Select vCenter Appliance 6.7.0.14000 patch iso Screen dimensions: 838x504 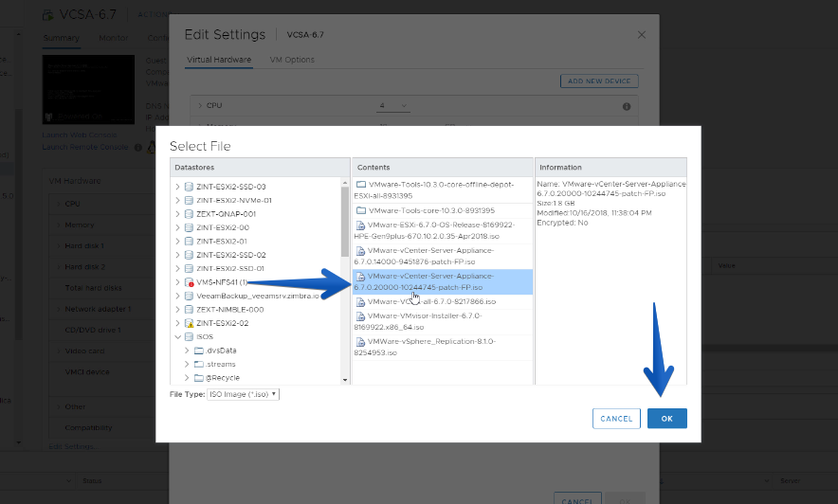(442, 257)
